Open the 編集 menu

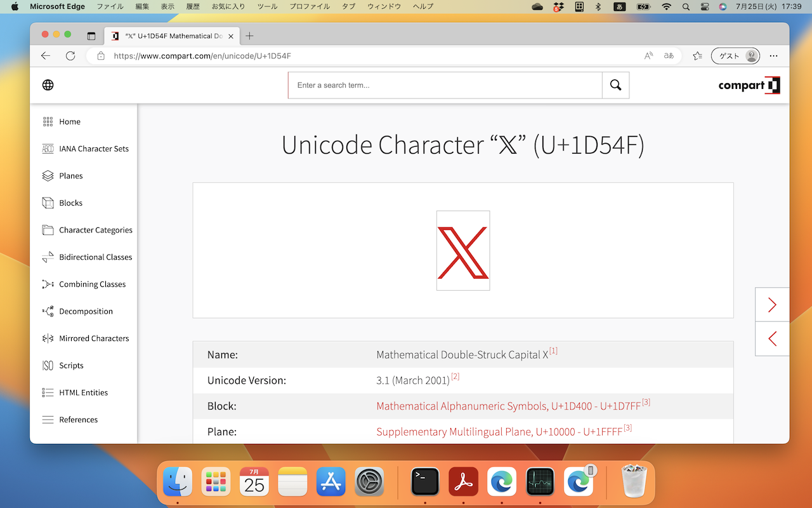142,6
